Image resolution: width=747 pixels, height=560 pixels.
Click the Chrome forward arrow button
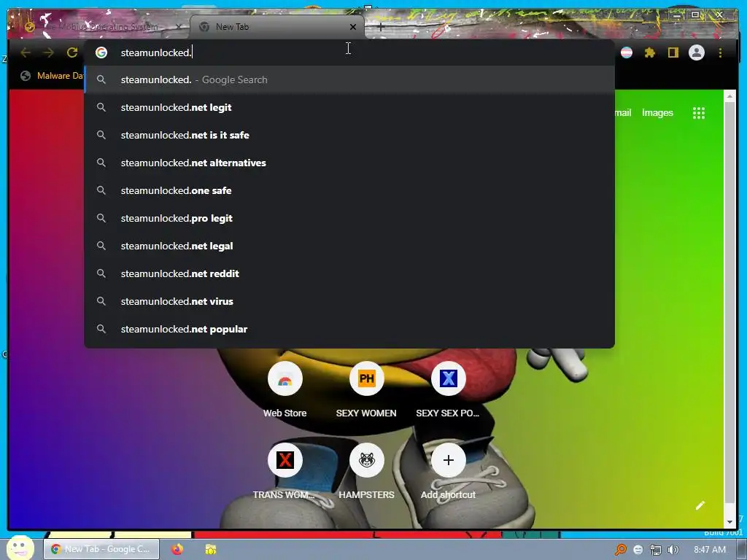click(x=48, y=52)
